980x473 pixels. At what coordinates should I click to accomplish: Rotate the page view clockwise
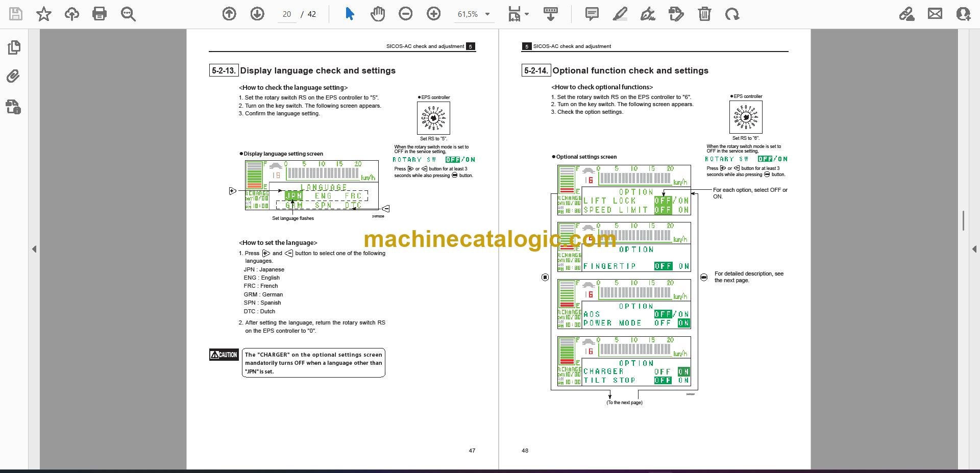(732, 14)
